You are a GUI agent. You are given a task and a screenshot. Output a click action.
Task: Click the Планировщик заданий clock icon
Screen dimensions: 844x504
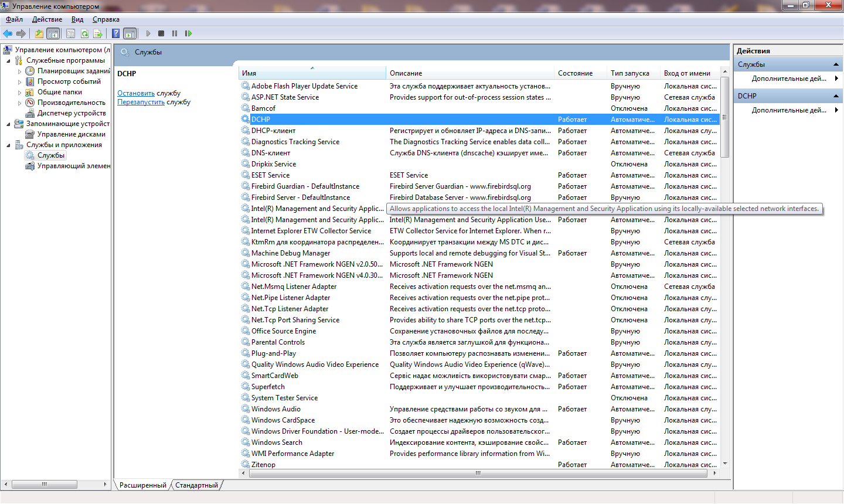click(30, 71)
